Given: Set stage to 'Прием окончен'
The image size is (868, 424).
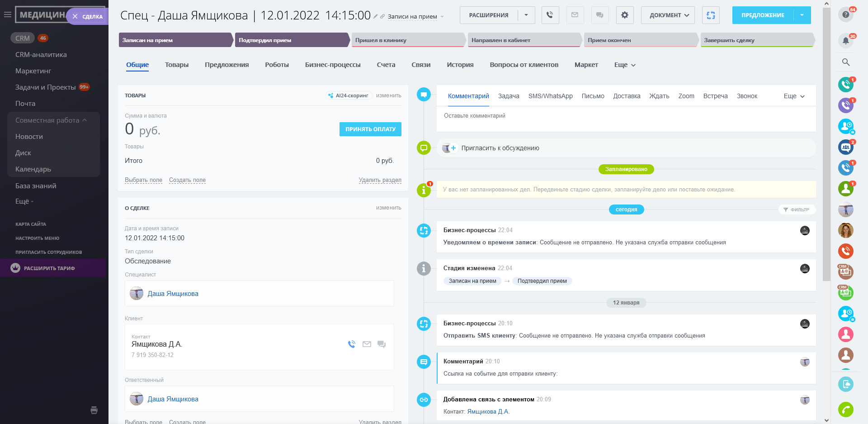Looking at the screenshot, I should click(640, 40).
